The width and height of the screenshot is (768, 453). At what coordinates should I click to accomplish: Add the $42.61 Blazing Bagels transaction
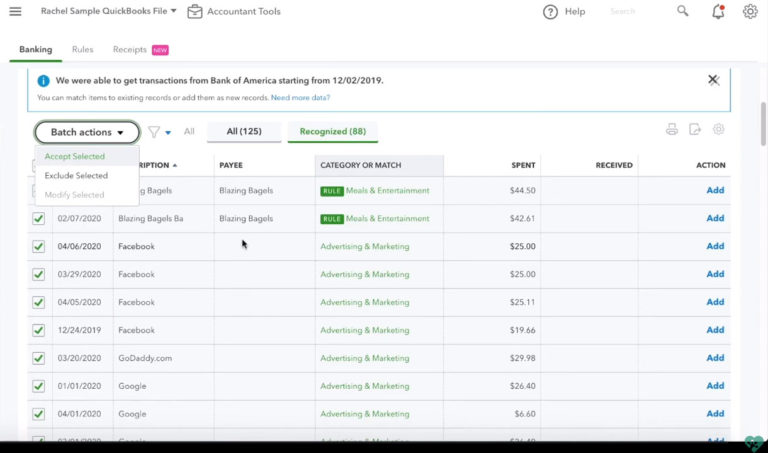pyautogui.click(x=715, y=218)
